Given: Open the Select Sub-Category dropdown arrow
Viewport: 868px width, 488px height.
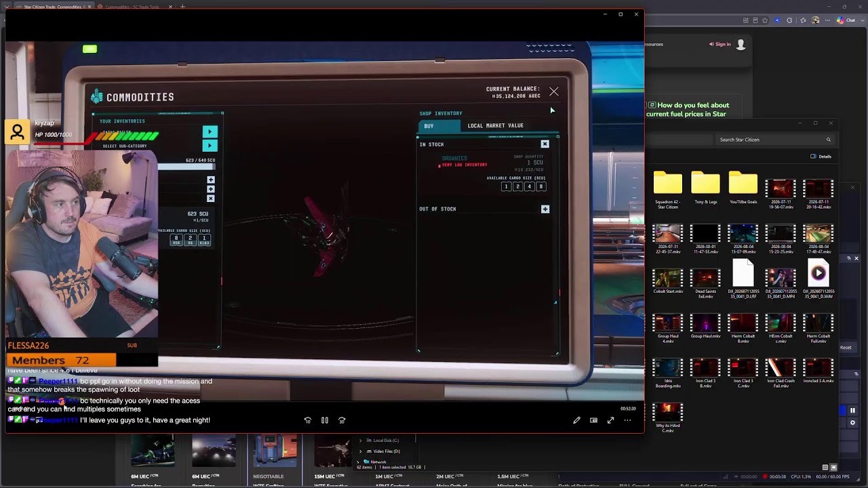Looking at the screenshot, I should [x=210, y=146].
